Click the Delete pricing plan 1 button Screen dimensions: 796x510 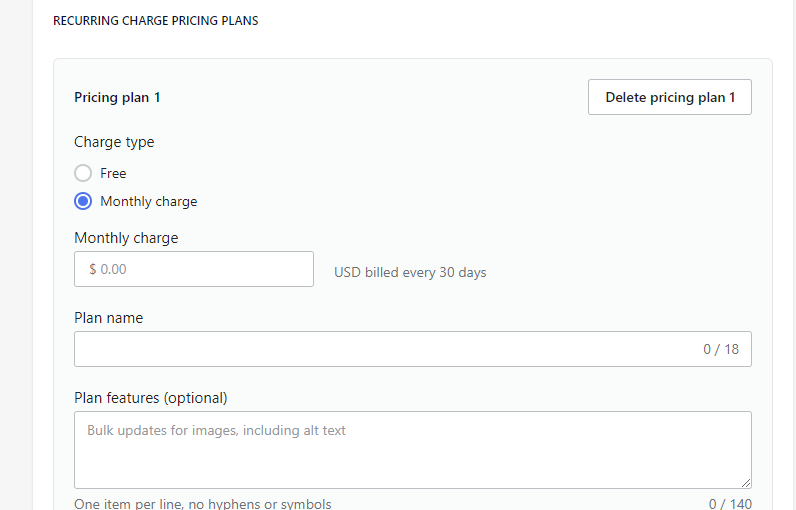pos(669,97)
